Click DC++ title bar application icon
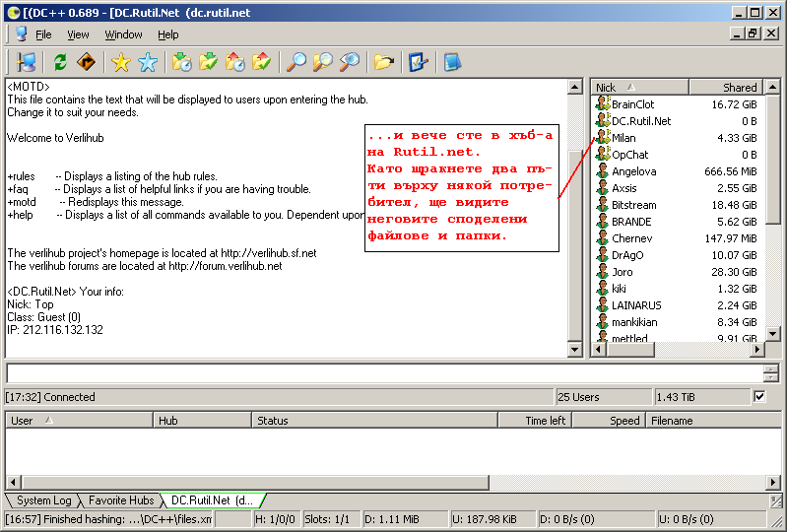 tap(14, 13)
